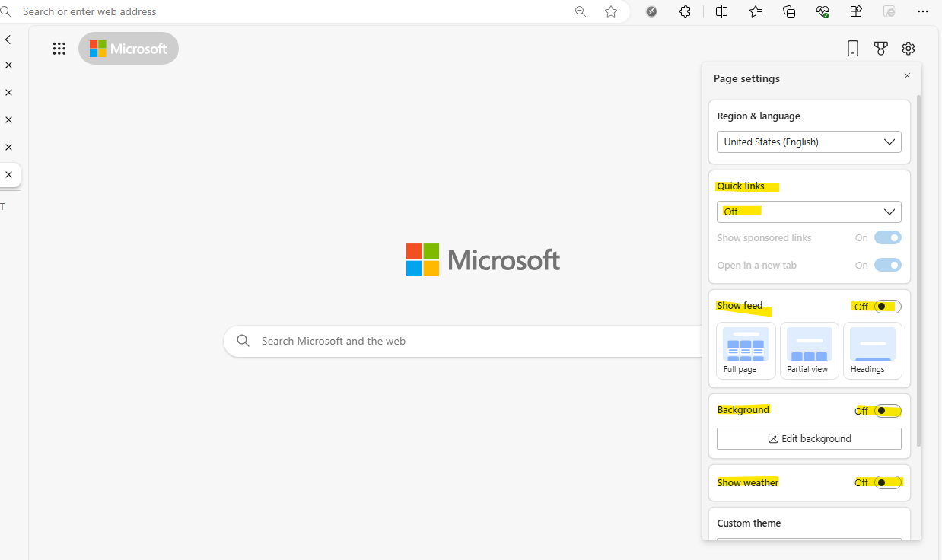Open the Quick links dropdown set to Off
The width and height of the screenshot is (942, 560).
809,212
